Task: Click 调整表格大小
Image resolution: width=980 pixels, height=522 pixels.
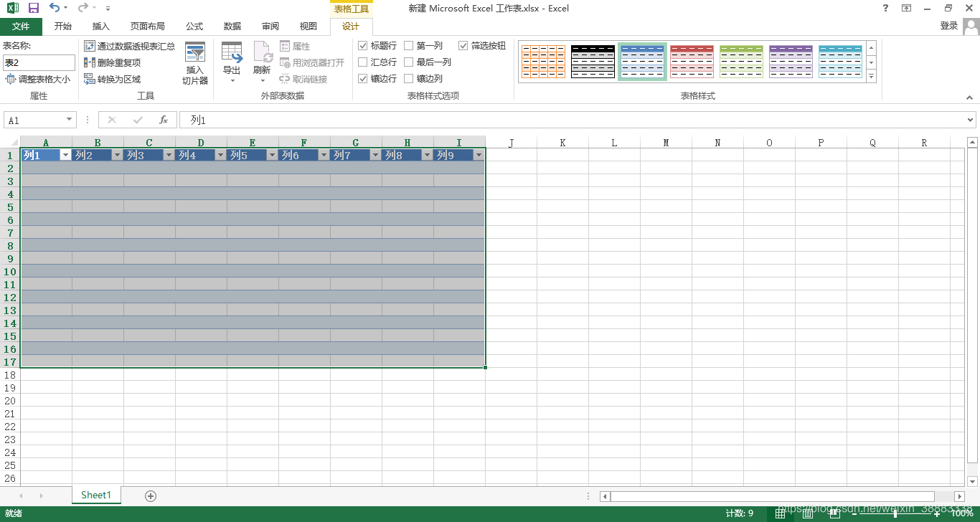Action: click(x=38, y=79)
